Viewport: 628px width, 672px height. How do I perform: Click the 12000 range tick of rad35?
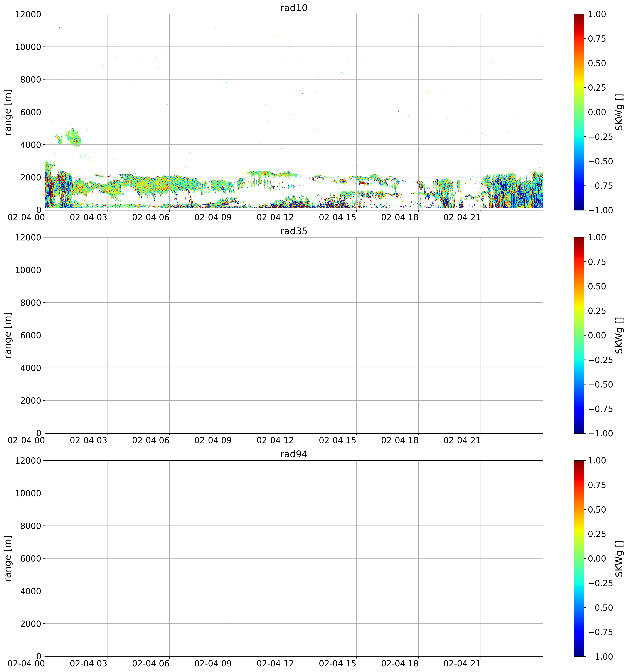click(x=28, y=237)
